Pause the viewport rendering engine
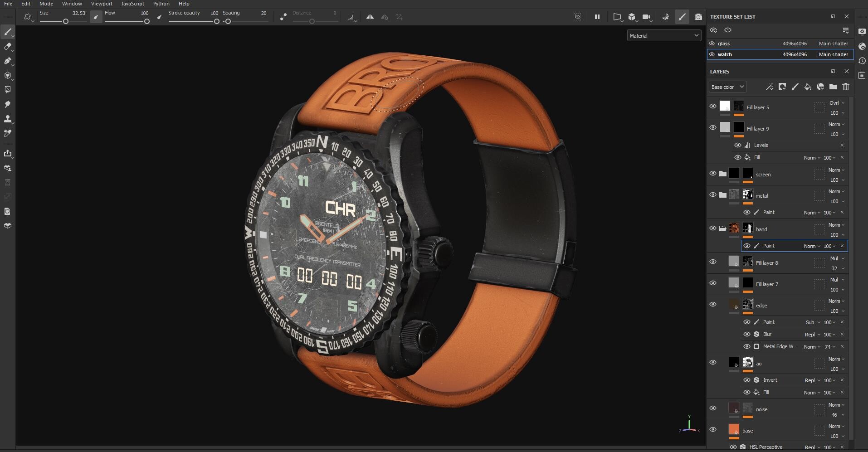This screenshot has height=452, width=868. (597, 17)
